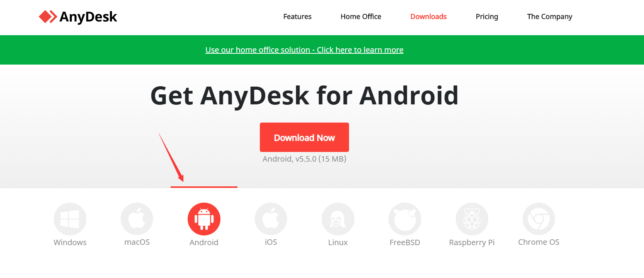Click the red Android robot icon

(x=204, y=219)
